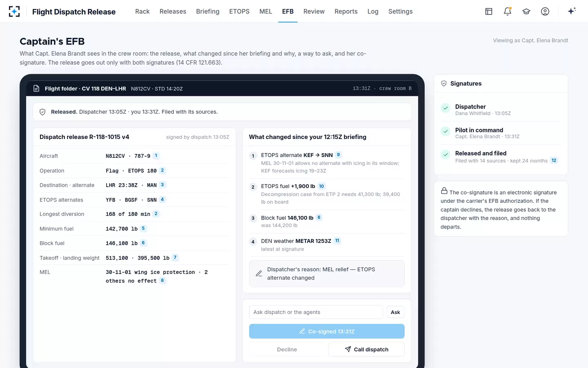This screenshot has width=588, height=368.
Task: Switch to the Releases tab
Action: (x=173, y=11)
